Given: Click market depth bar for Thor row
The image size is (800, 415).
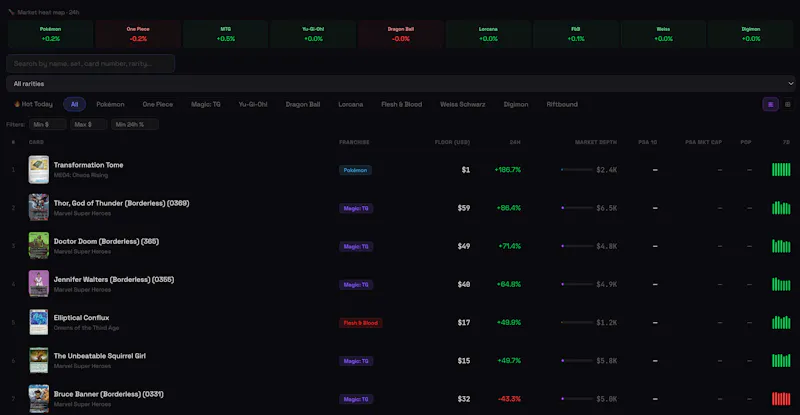Looking at the screenshot, I should point(577,208).
